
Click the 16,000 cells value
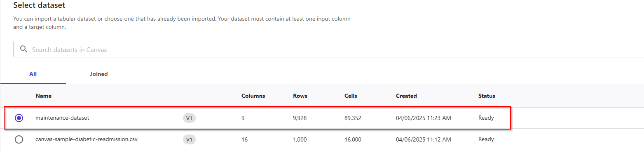click(353, 139)
